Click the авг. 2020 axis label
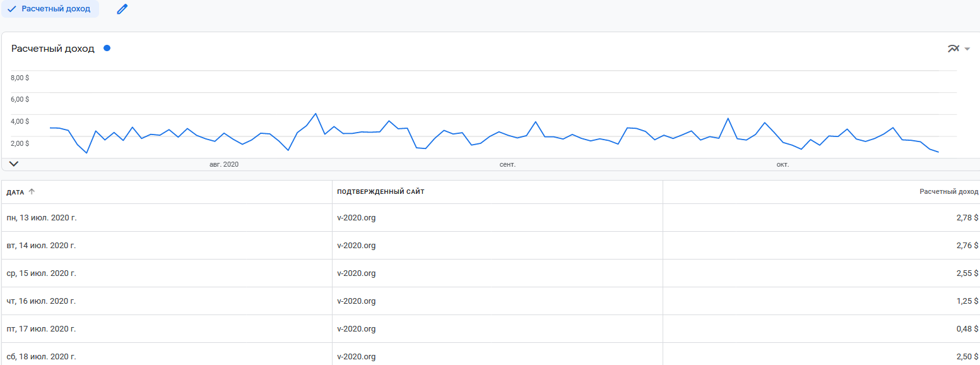The width and height of the screenshot is (980, 365). [224, 164]
